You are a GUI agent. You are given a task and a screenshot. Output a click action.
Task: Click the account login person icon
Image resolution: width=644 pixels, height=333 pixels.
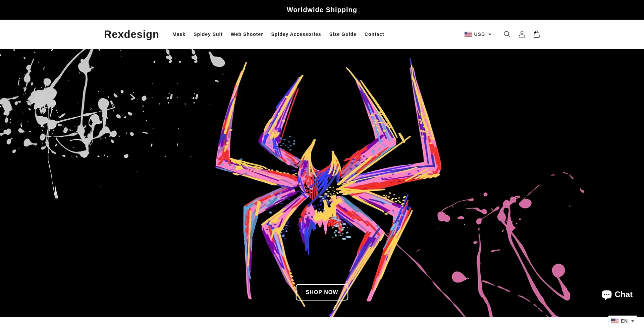(x=522, y=34)
